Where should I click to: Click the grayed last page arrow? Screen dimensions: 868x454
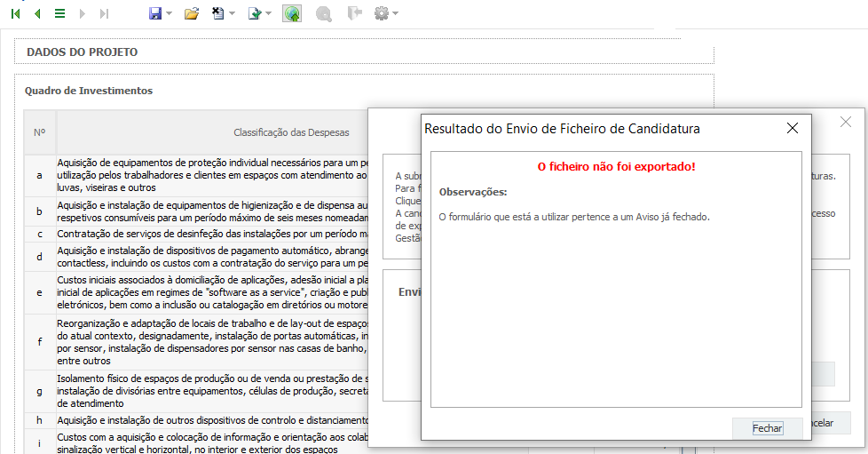click(104, 13)
